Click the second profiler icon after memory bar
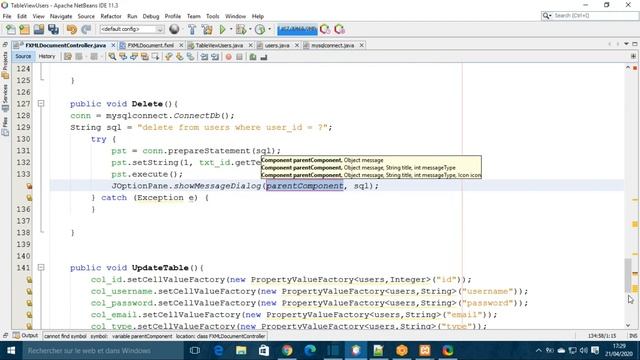Viewport: 640px width, 360px height. click(x=340, y=29)
